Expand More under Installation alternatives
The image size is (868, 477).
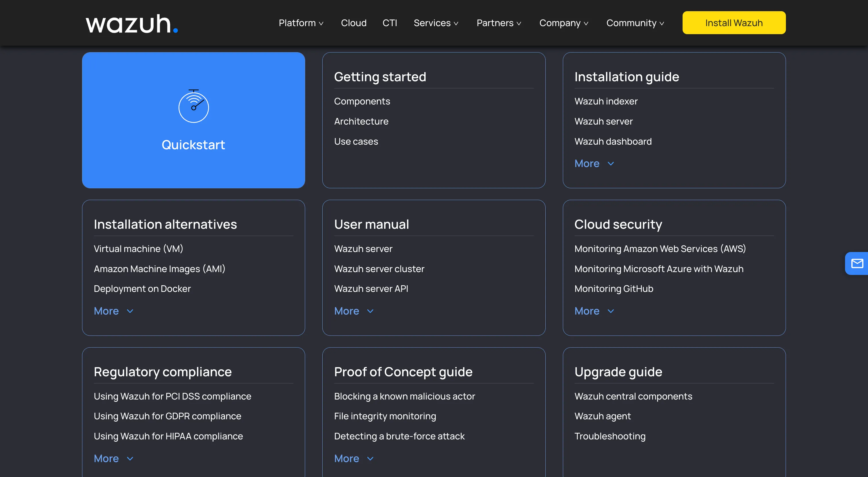(114, 311)
